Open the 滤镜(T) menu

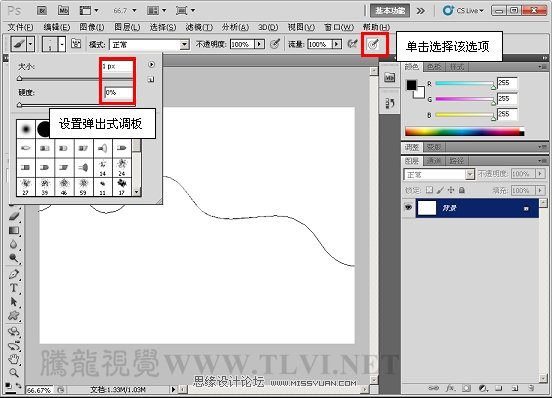pos(199,27)
